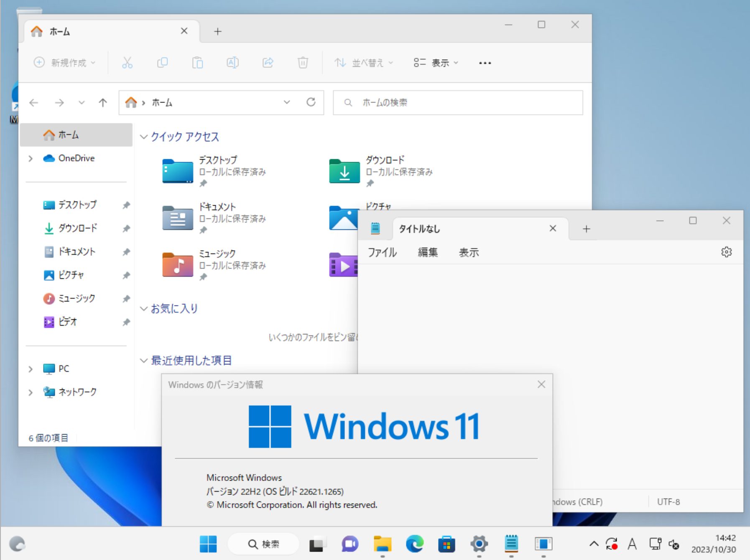Viewport: 750px width, 560px height.
Task: Open Microsoft Store from the taskbar
Action: (446, 544)
